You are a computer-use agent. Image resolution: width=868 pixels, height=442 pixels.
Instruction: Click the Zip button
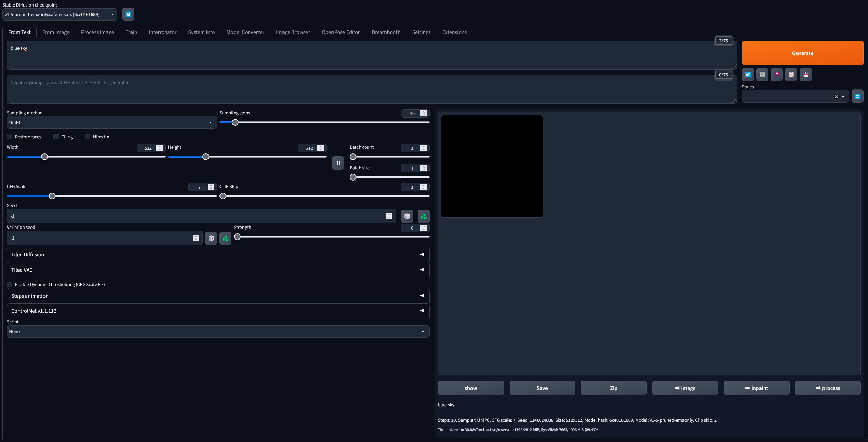coord(614,388)
